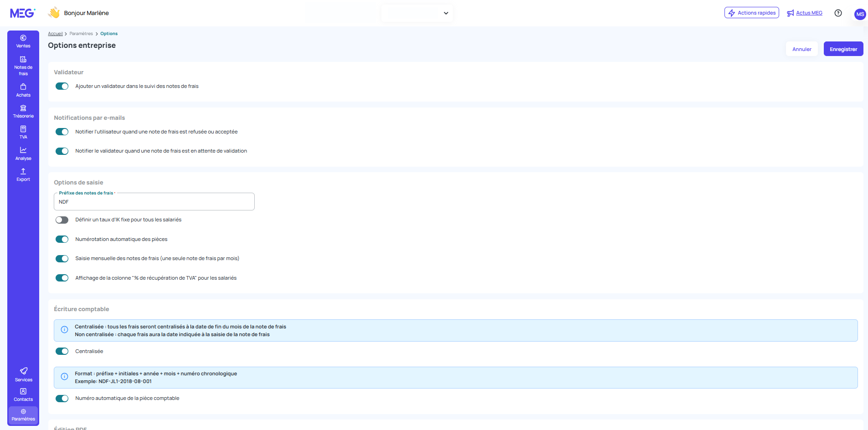The height and width of the screenshot is (430, 868).
Task: Click the Annuler button
Action: tap(802, 49)
